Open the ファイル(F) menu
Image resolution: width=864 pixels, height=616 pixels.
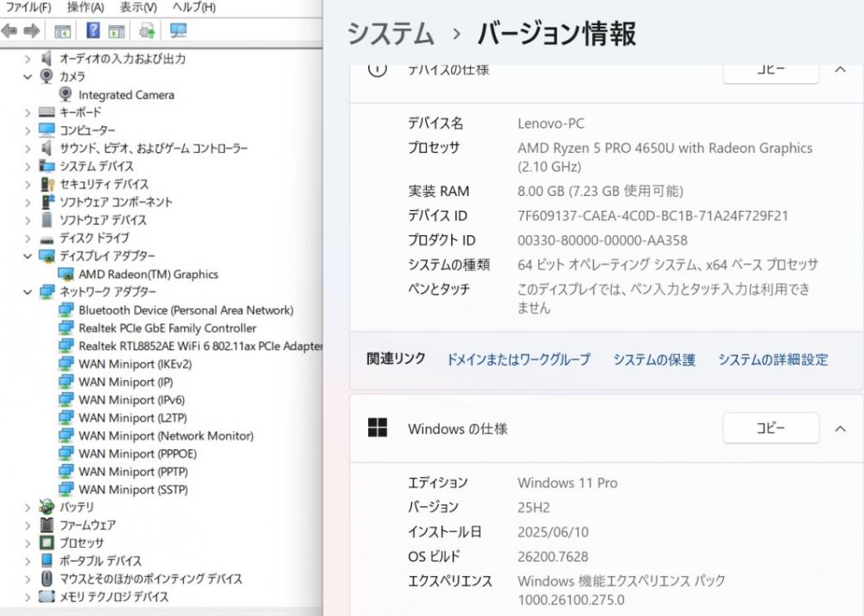pyautogui.click(x=29, y=8)
